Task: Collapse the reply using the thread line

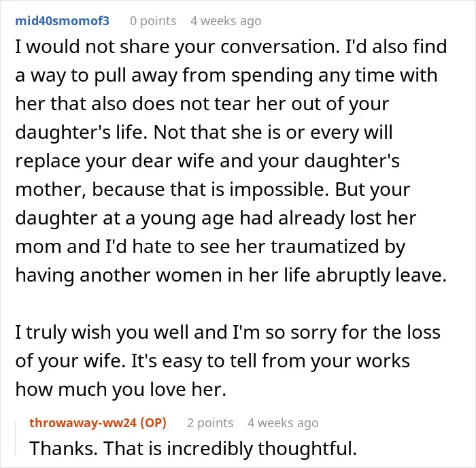Action: click(x=16, y=439)
